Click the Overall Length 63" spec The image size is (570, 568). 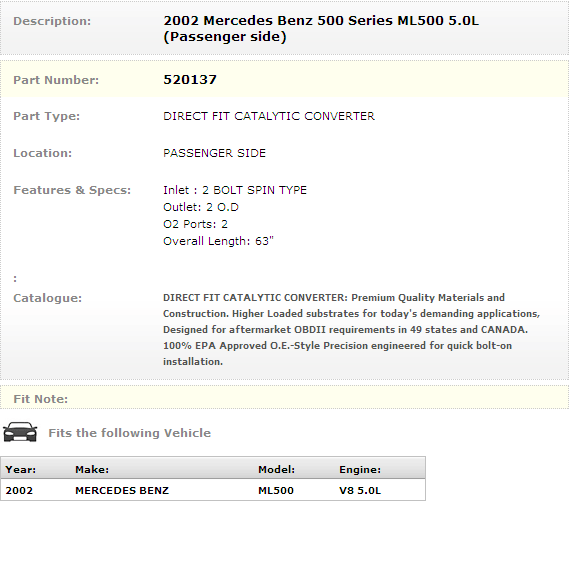(218, 241)
